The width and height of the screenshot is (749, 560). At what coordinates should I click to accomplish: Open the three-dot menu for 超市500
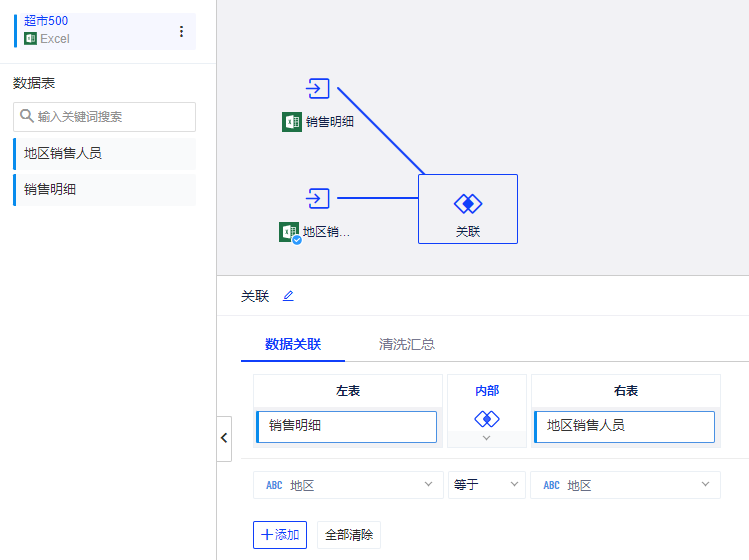tap(181, 31)
